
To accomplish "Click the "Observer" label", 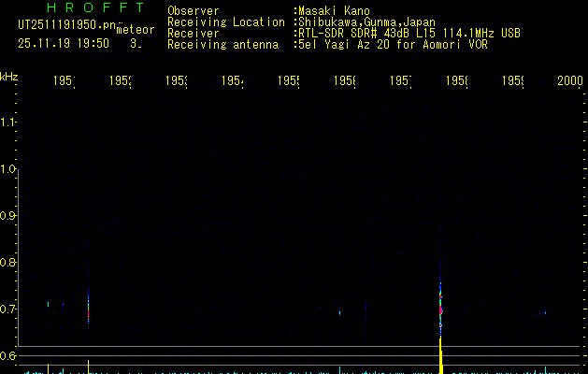I will [x=194, y=11].
